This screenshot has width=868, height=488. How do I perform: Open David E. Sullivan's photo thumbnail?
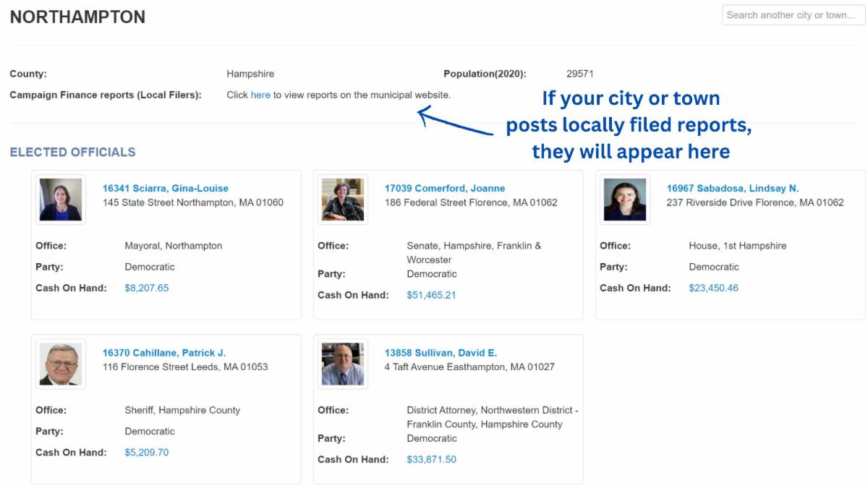click(x=343, y=364)
